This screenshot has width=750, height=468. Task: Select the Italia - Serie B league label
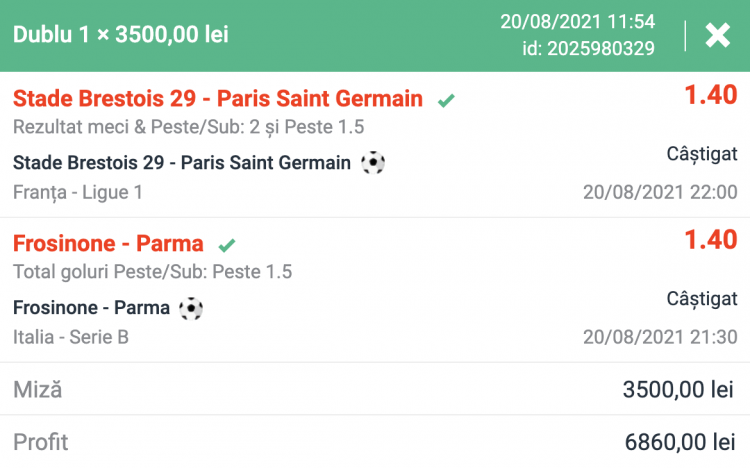71,337
